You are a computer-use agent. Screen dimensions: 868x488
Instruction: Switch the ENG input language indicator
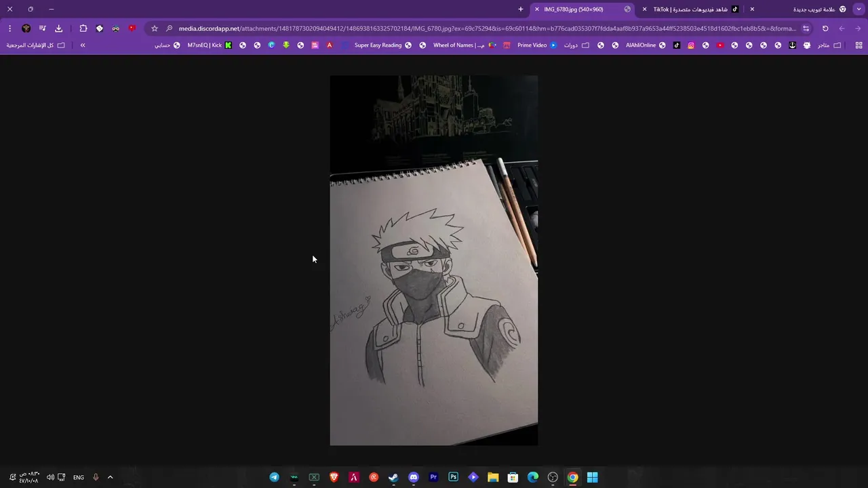coord(79,477)
